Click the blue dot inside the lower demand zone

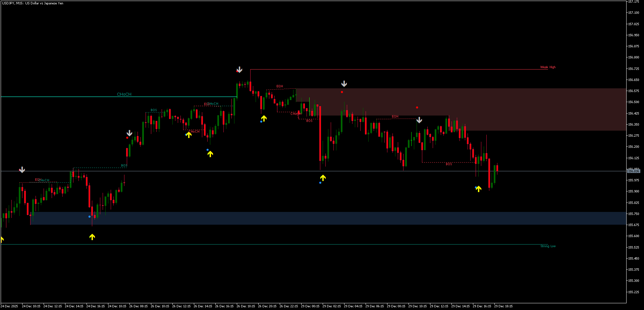coord(89,217)
